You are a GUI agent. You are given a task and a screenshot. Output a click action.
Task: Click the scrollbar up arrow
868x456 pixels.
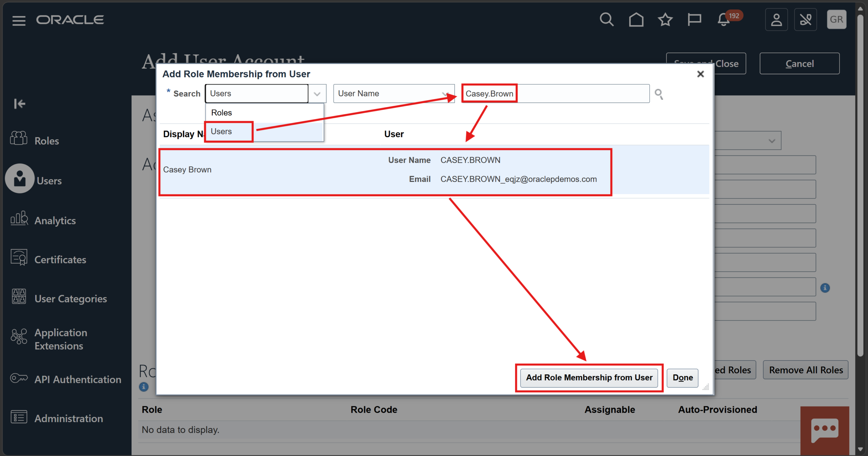click(860, 9)
